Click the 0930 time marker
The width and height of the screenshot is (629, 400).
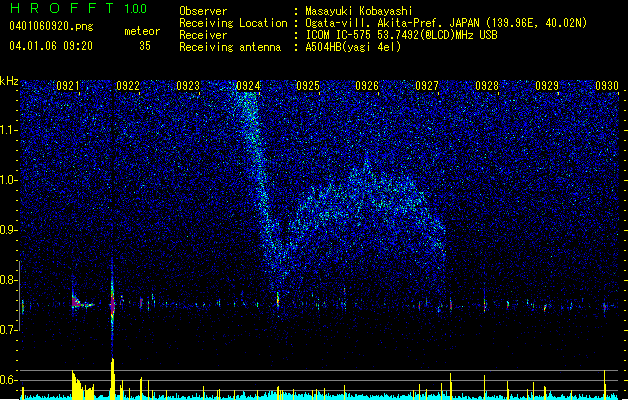tap(607, 86)
